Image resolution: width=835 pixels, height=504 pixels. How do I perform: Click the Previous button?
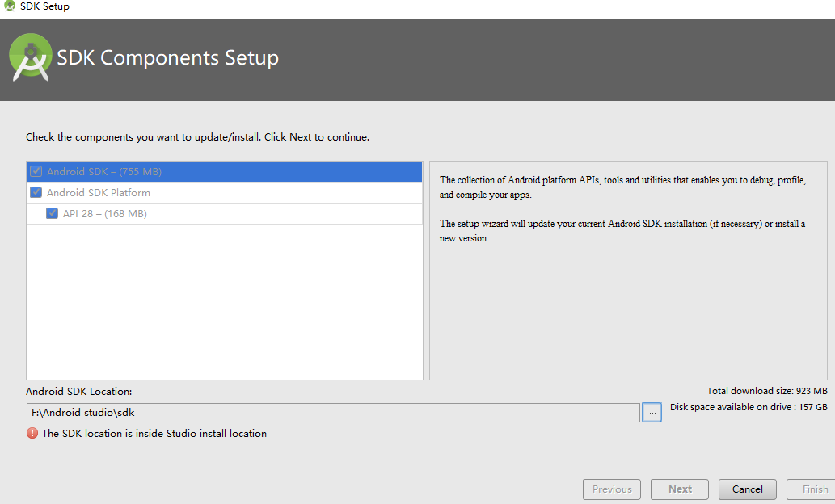[612, 489]
